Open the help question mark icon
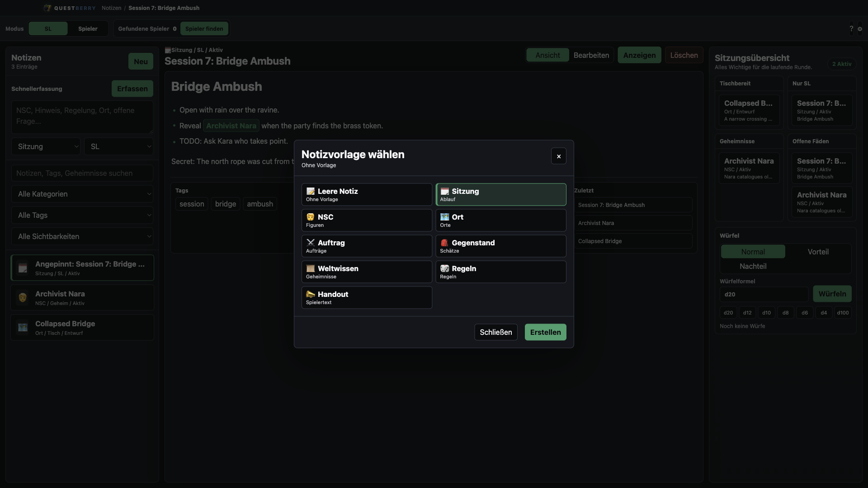Viewport: 868px width, 488px height. pos(851,28)
